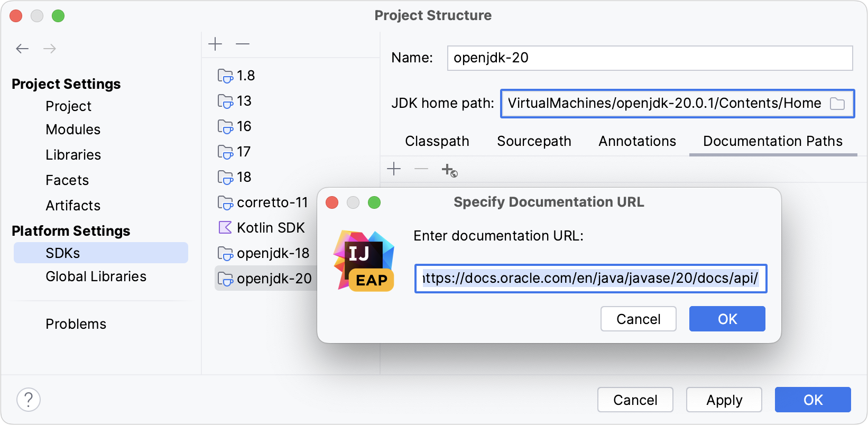Open the help question mark button
Viewport: 868px width, 425px height.
click(x=29, y=400)
